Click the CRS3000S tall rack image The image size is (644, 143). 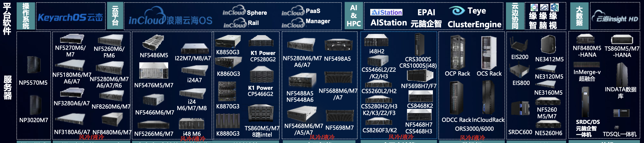point(419,44)
